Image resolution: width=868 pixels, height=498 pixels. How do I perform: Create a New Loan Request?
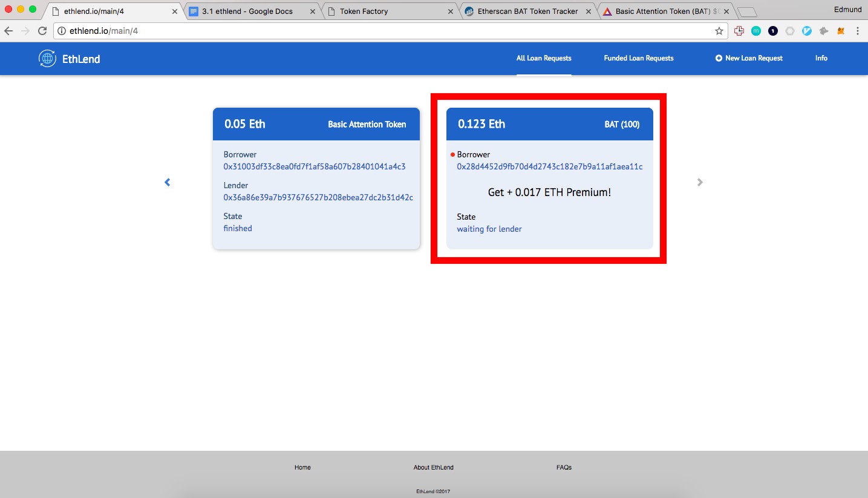[749, 58]
